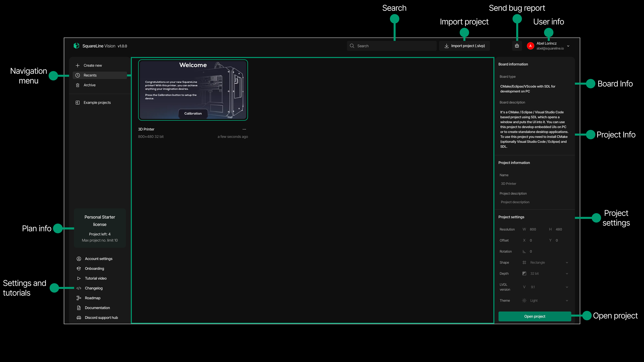Select the Tutorial video icon
The image size is (644, 362).
pos(79,278)
